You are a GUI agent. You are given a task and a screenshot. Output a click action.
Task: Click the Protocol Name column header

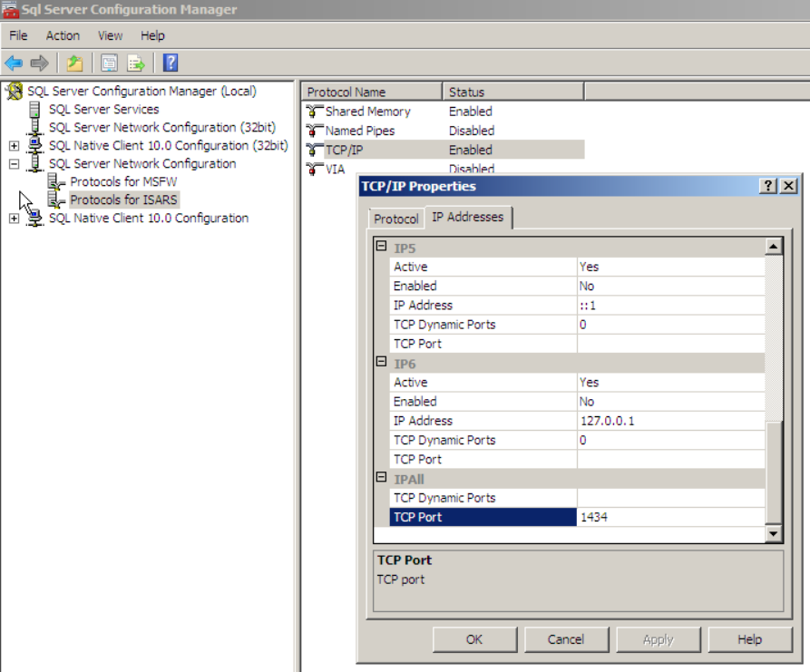372,92
